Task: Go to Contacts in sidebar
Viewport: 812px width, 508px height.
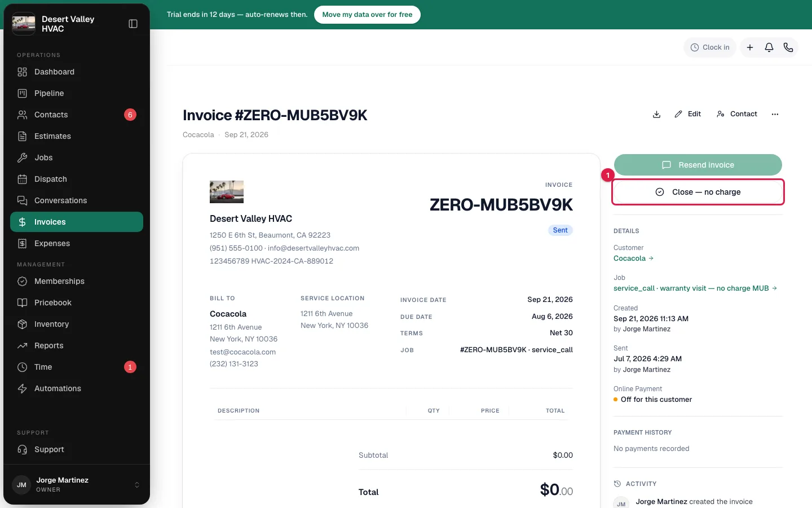Action: pyautogui.click(x=77, y=115)
